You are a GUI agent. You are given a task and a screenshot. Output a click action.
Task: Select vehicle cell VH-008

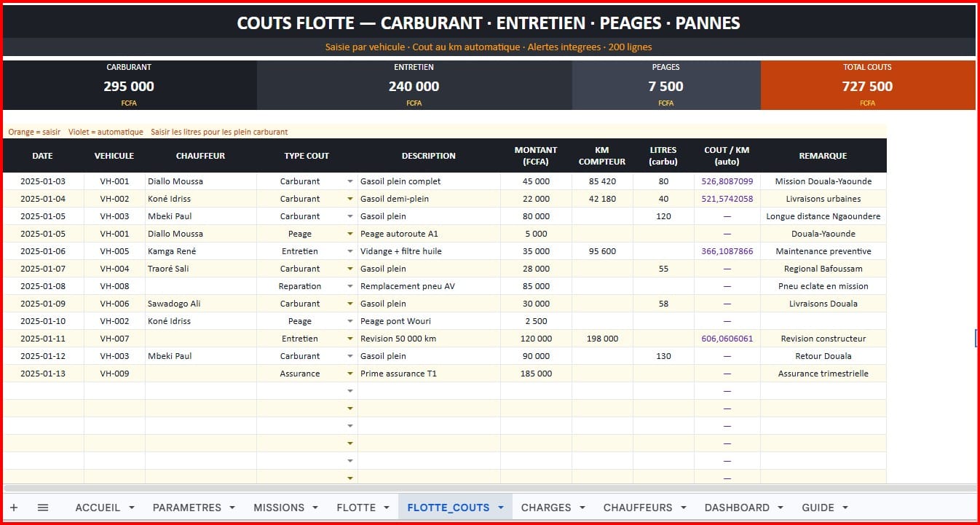click(114, 286)
